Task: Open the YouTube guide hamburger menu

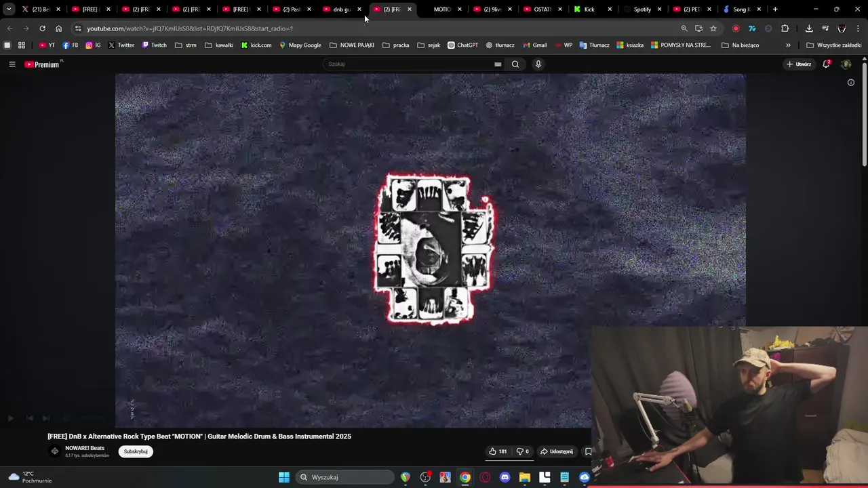Action: [12, 64]
